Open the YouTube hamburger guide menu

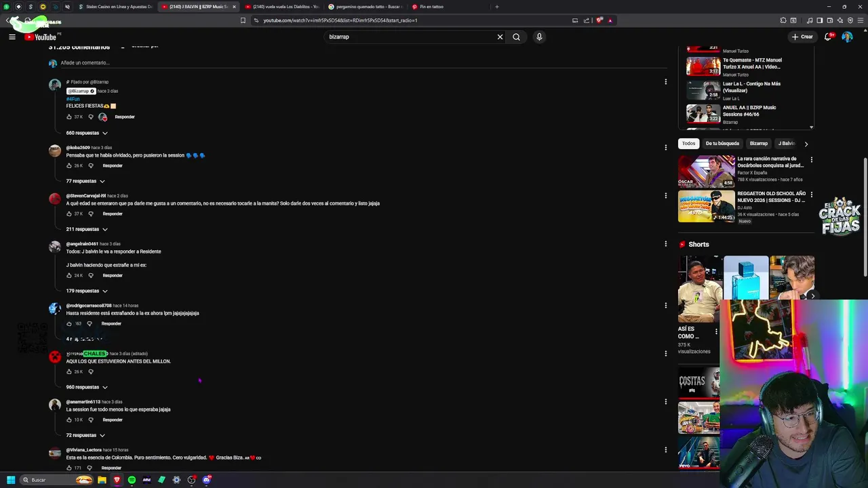click(12, 37)
